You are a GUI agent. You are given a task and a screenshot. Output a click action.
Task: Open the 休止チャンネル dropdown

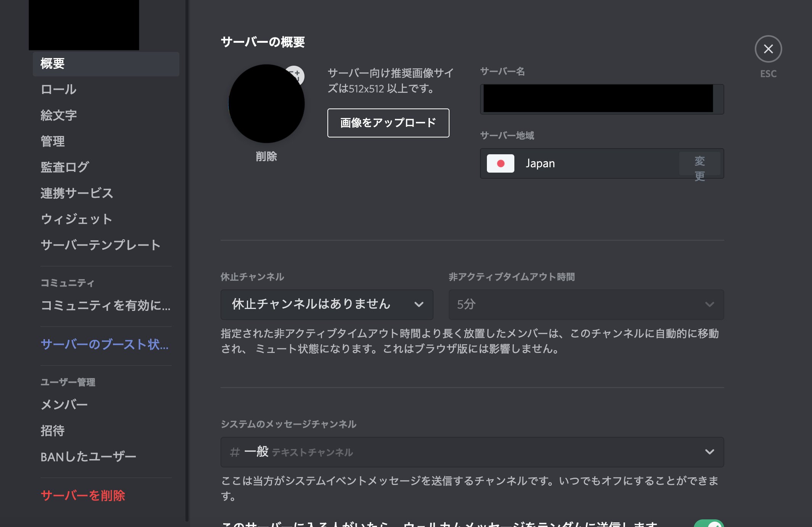tap(326, 304)
